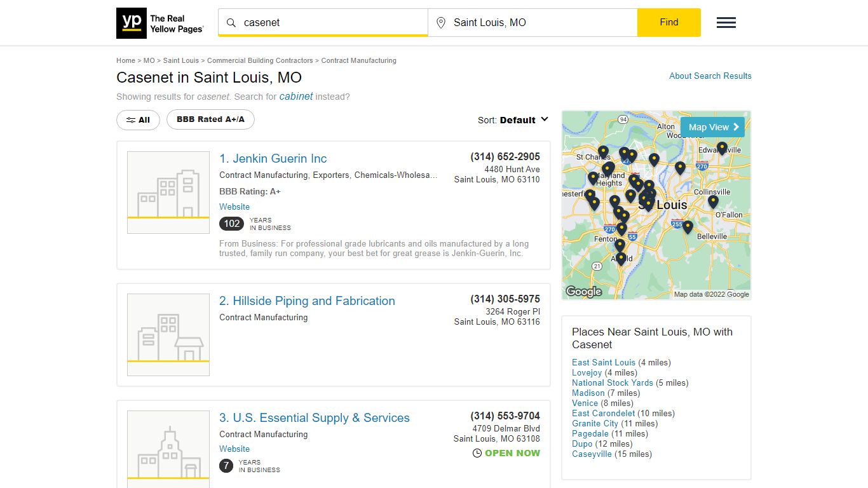Open East Saint Louis nearby place

click(604, 362)
